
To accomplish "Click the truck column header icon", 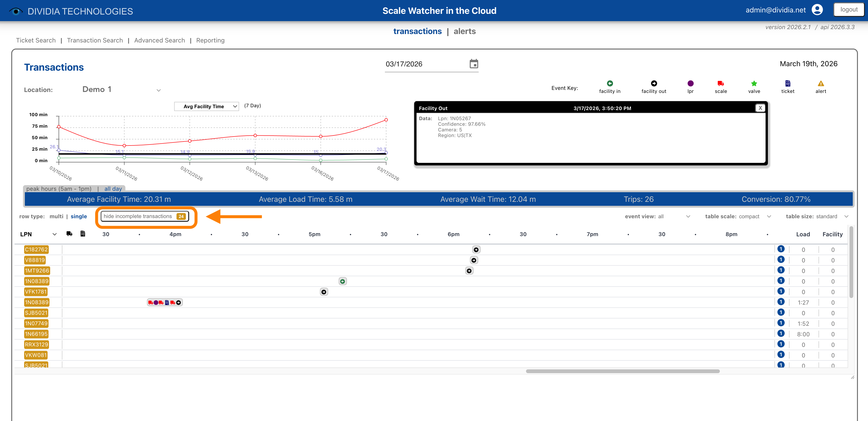I will (69, 234).
